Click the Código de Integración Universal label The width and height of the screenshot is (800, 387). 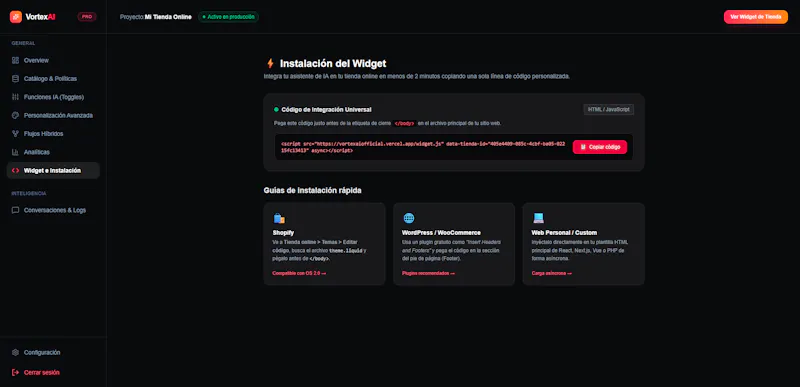click(x=327, y=109)
